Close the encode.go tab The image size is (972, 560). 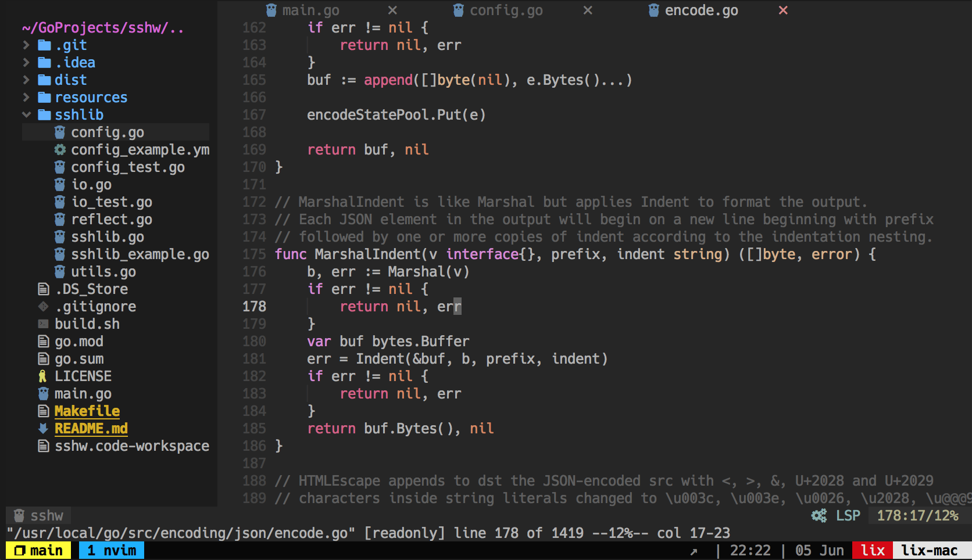(783, 10)
